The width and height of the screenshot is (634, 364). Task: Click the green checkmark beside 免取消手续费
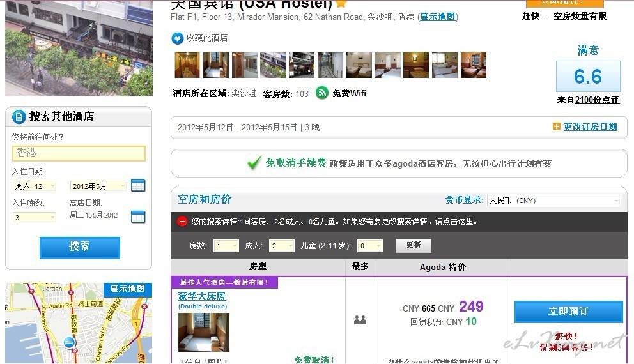[254, 163]
